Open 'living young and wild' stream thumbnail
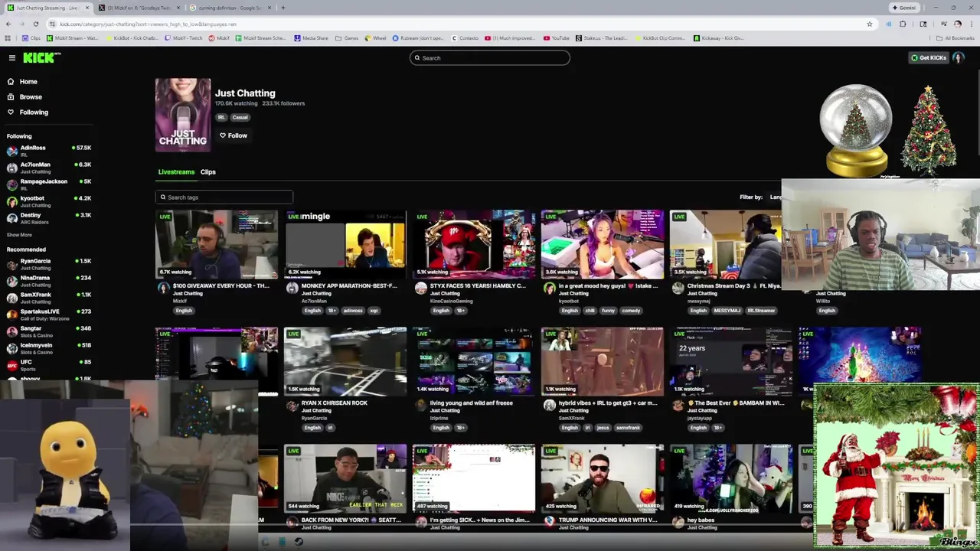Image resolution: width=980 pixels, height=551 pixels. 474,361
